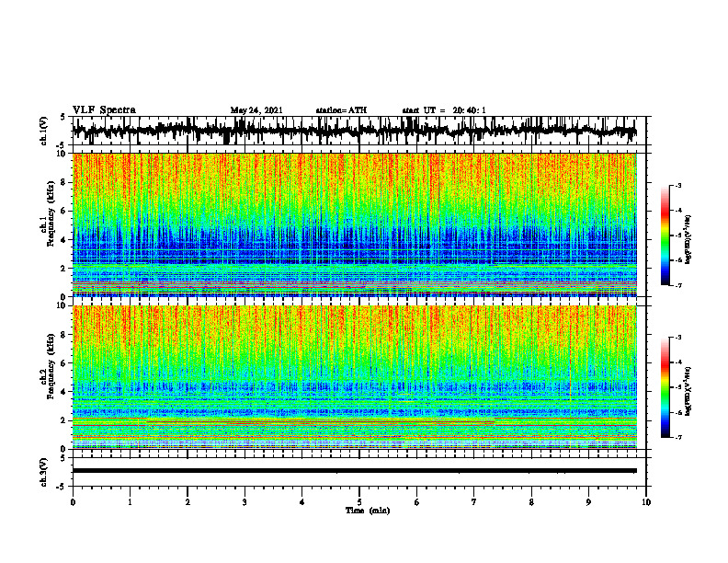This screenshot has width=728, height=563.
Task: Click the '5' tick on the time axis
Action: pos(359,502)
